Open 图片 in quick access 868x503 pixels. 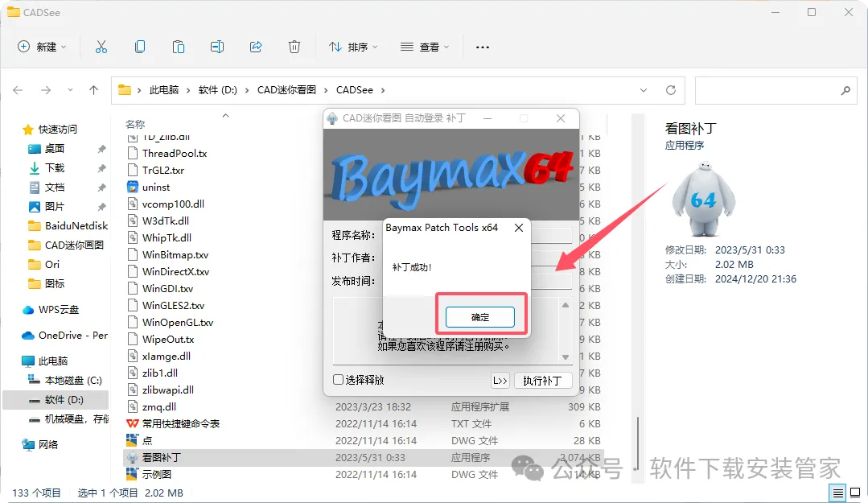point(55,207)
